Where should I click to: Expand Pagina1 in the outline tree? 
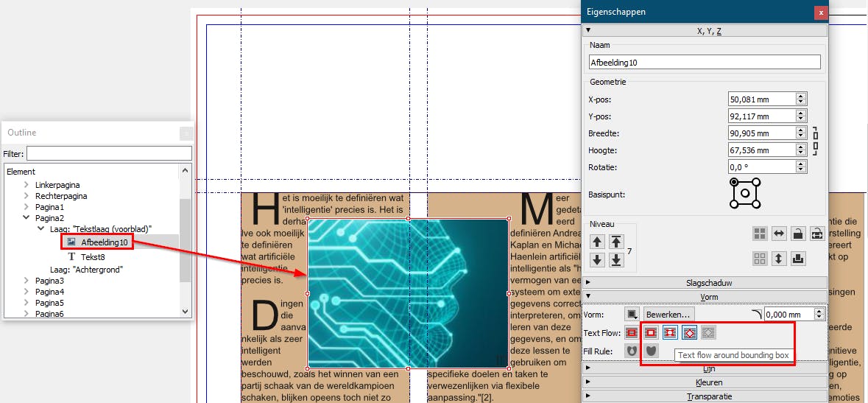pos(26,207)
